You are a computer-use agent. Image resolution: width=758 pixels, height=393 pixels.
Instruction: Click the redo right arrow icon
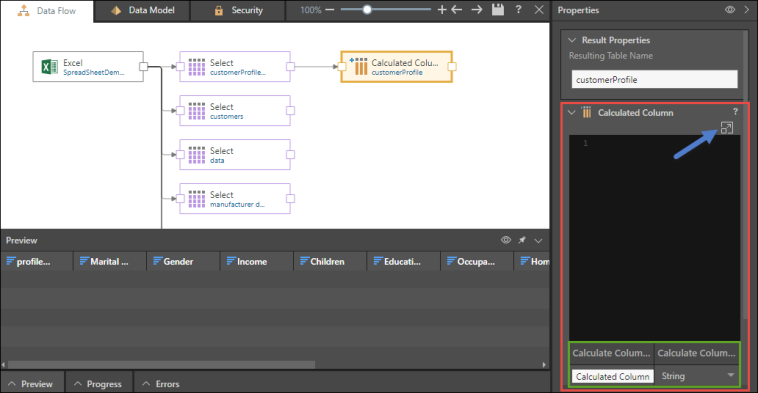477,10
